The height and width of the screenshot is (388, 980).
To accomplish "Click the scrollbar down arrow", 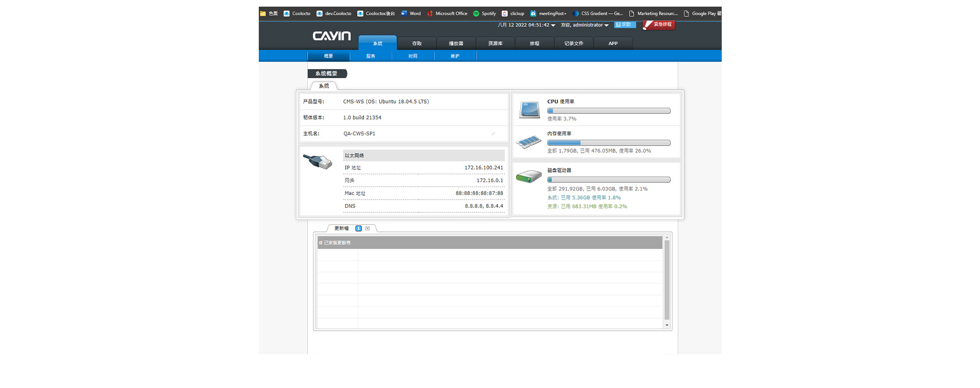I will point(667,325).
